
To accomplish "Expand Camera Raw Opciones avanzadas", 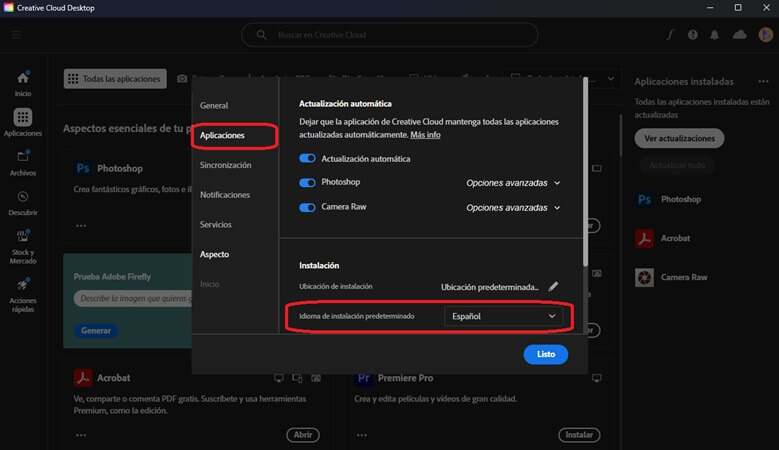I will (513, 208).
